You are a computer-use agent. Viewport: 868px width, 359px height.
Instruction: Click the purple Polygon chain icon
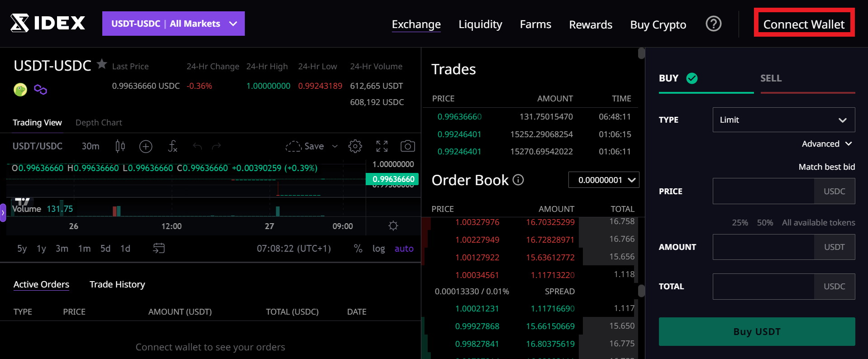click(x=40, y=90)
